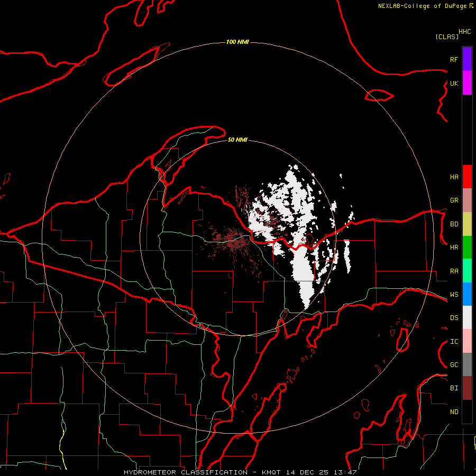Click the DS legend label
The image size is (476, 476).
coord(454,318)
